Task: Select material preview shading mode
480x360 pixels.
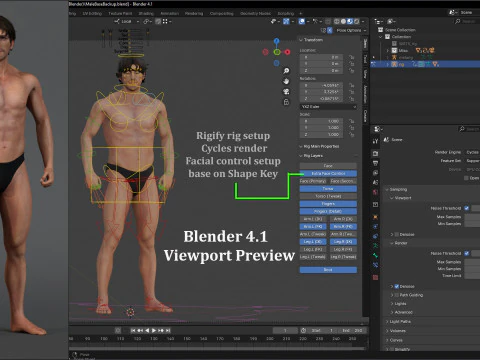Action: pos(350,21)
